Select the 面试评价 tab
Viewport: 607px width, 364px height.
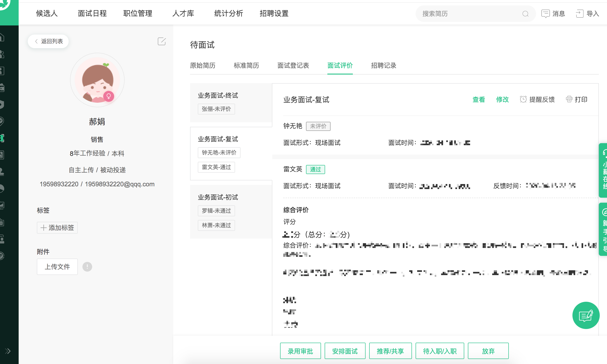coord(340,65)
